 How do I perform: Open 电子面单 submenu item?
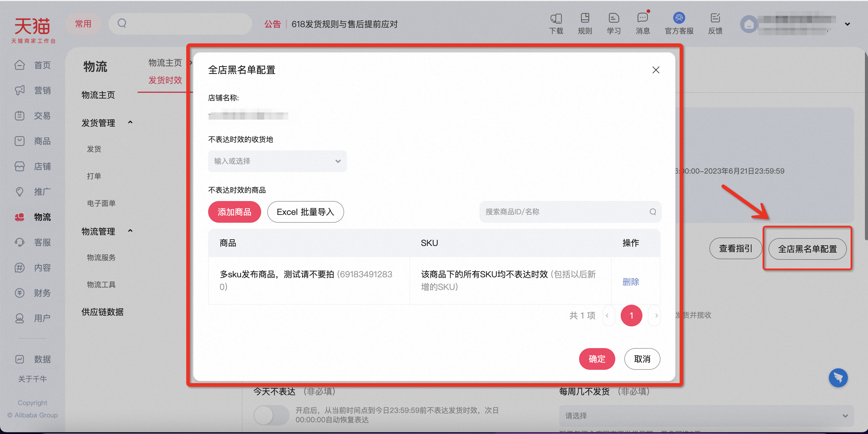pos(101,203)
